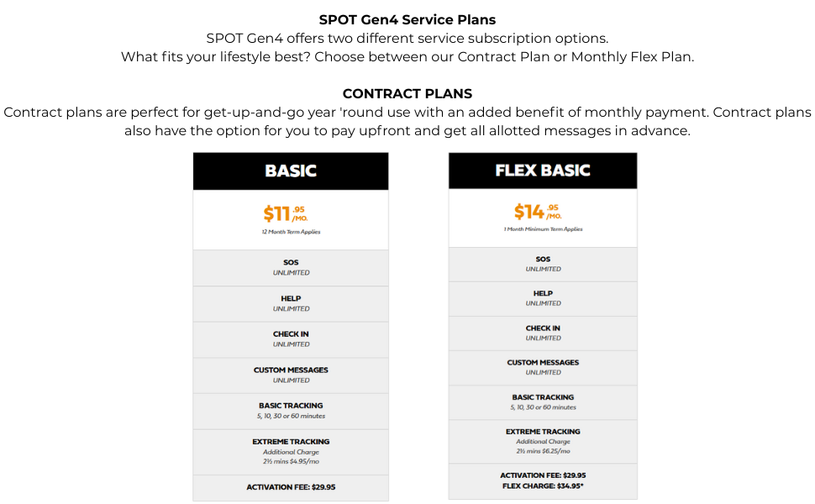Click the SOS row in FLEX BASIC plan
The width and height of the screenshot is (815, 504).
click(543, 264)
